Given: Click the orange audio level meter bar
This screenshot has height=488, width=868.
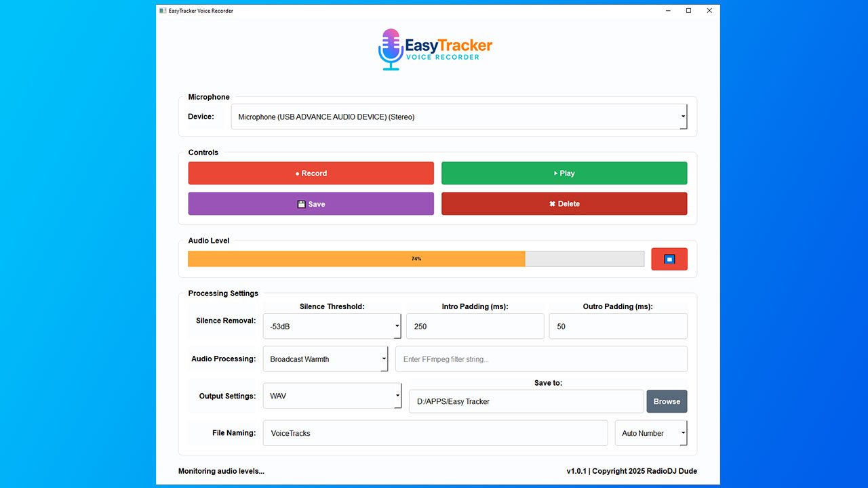Looking at the screenshot, I should click(x=356, y=259).
